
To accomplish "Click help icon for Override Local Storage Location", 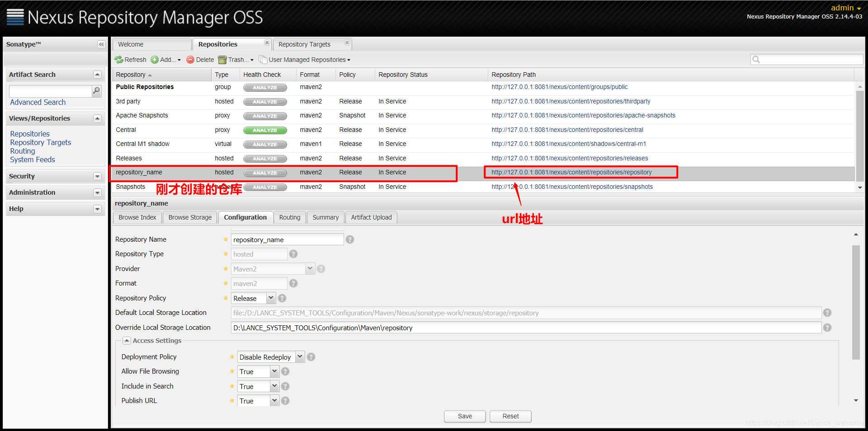I will click(x=827, y=328).
